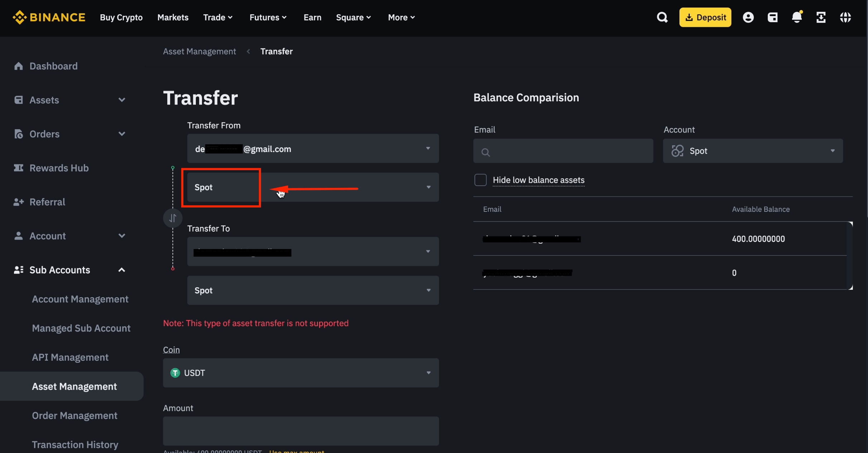Click the desktop app download icon

[x=821, y=17]
